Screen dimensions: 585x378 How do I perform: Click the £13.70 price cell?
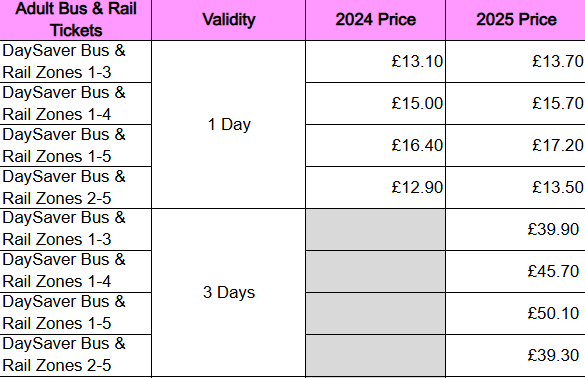tap(516, 62)
